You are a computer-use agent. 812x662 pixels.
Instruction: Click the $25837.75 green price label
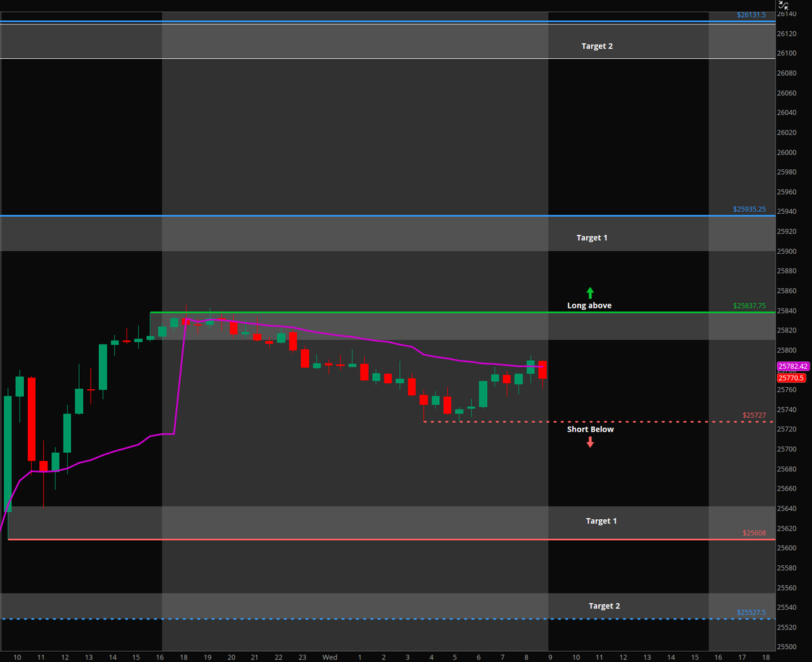pos(749,306)
